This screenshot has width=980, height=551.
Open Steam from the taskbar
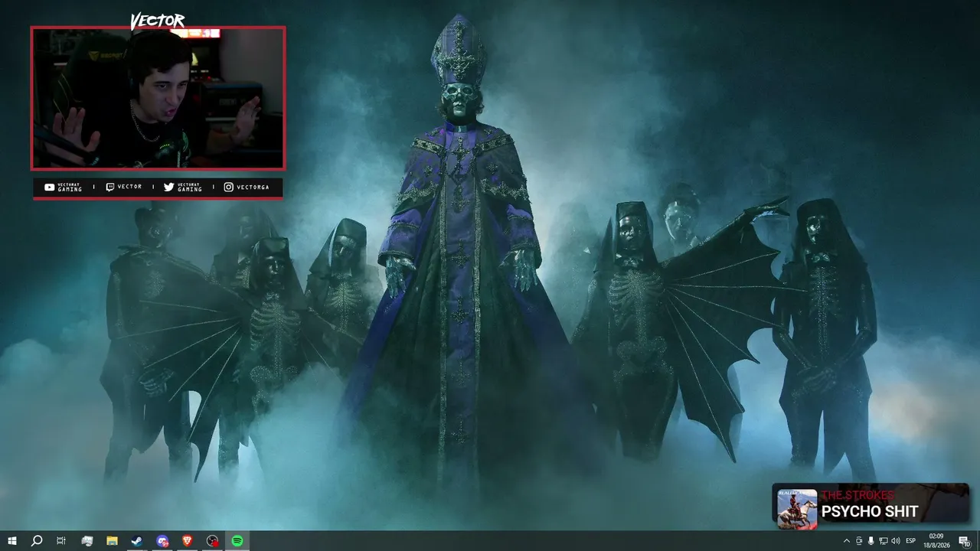pos(137,541)
